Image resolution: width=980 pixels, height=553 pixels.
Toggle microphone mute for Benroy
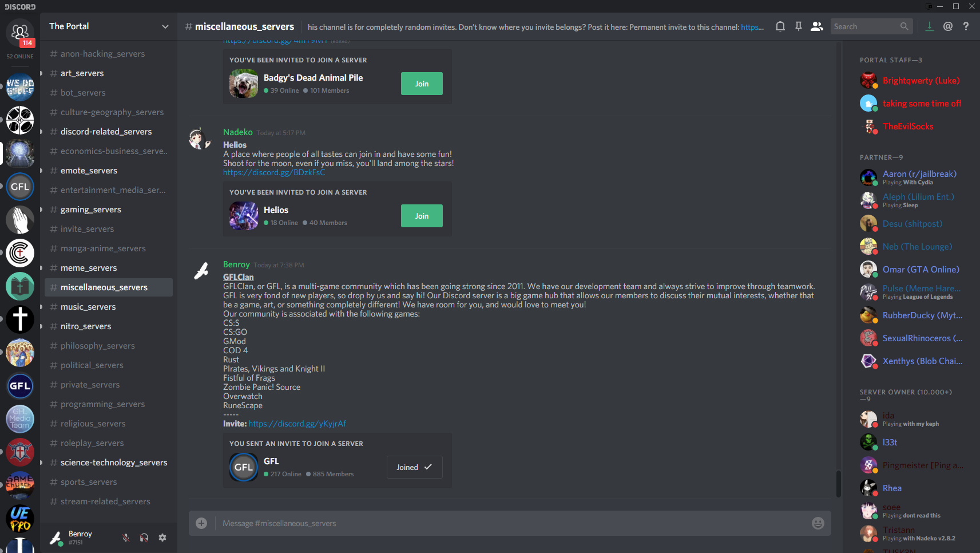[x=126, y=538]
